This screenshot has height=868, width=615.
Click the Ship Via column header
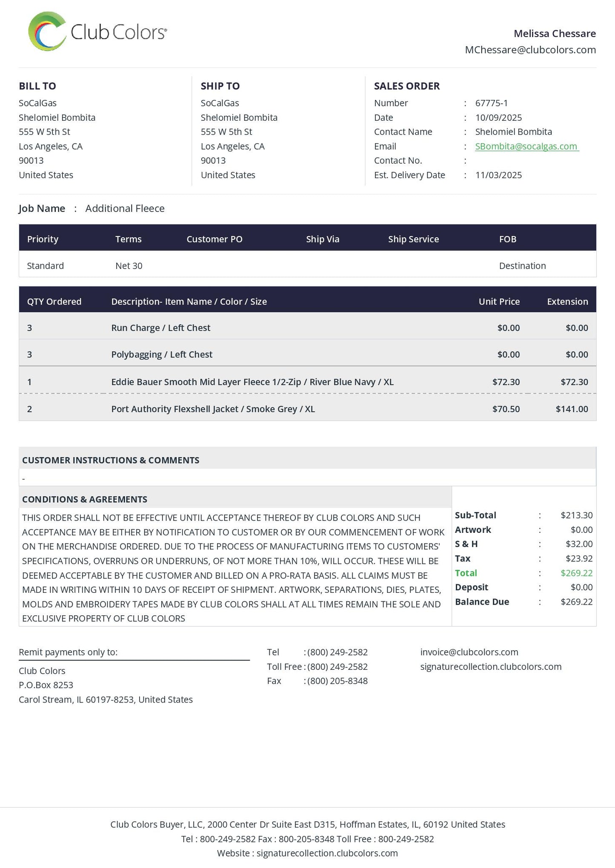coord(323,239)
